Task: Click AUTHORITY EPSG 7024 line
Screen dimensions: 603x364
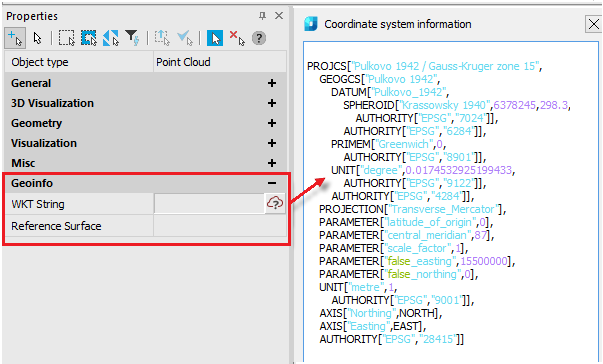Action: (x=427, y=118)
